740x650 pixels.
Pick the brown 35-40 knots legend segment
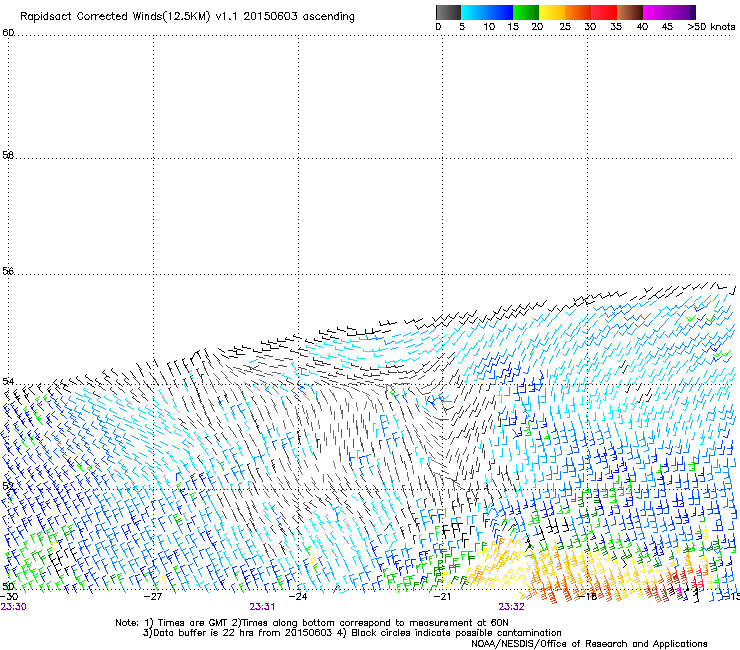click(630, 12)
